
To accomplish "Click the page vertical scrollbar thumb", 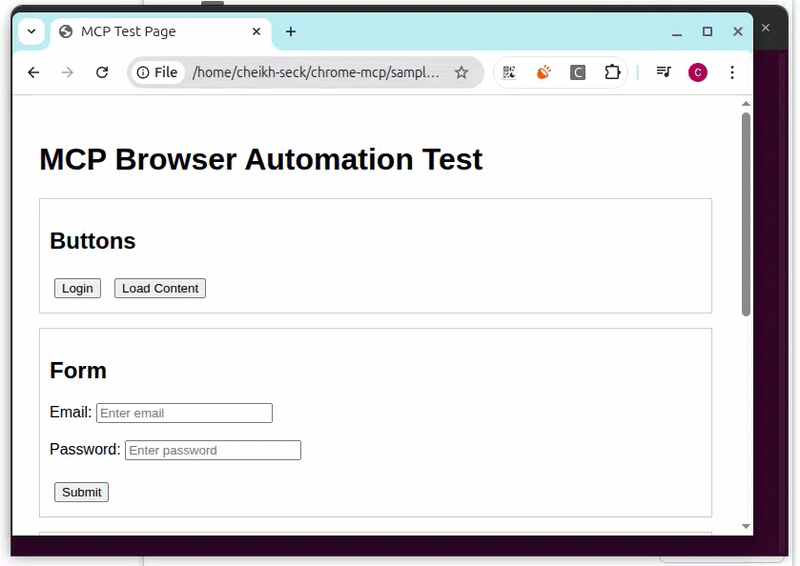I will pos(746,214).
